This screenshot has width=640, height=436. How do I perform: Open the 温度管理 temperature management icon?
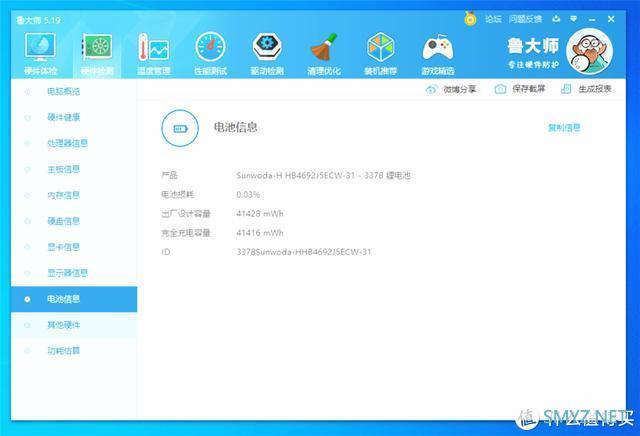pyautogui.click(x=153, y=54)
